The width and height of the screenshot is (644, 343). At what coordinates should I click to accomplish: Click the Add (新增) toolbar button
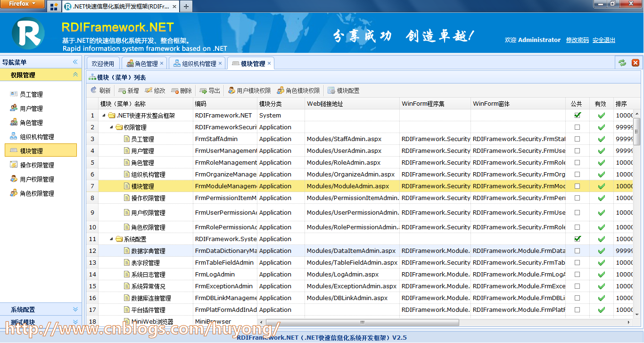pos(129,91)
